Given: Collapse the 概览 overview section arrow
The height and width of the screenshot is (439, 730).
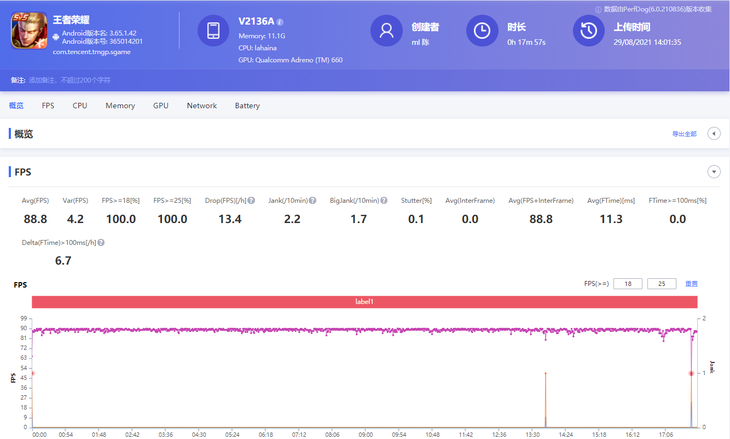Looking at the screenshot, I should [x=714, y=134].
